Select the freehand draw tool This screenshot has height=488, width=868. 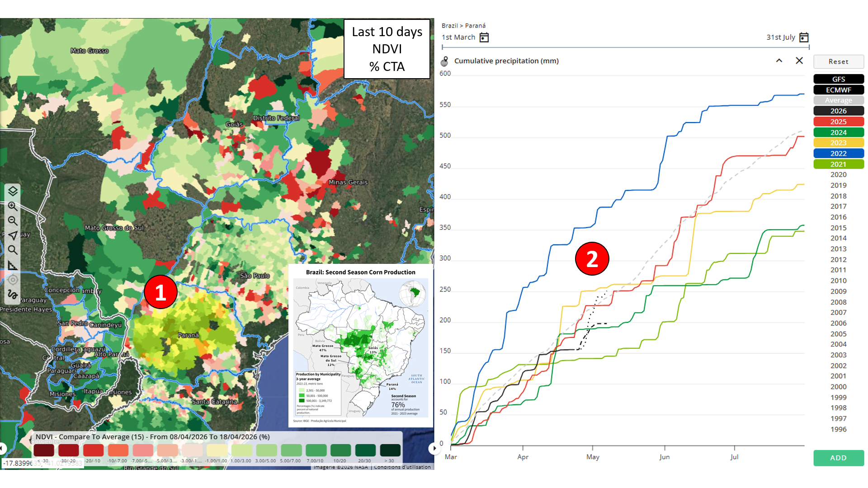pos(13,295)
